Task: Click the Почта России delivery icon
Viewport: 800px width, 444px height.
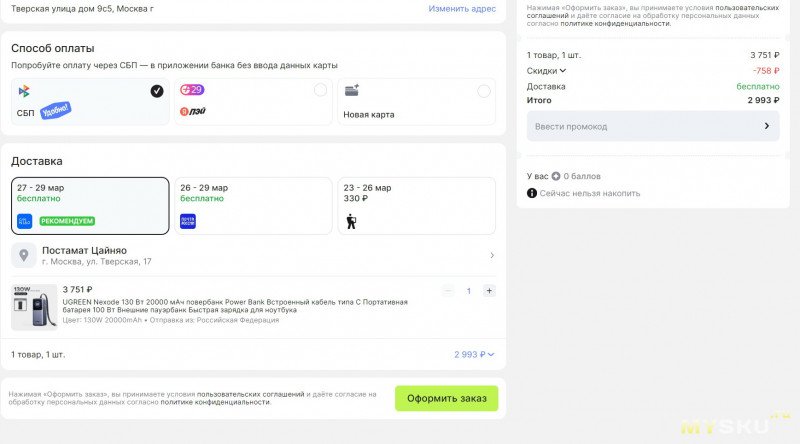Action: pyautogui.click(x=188, y=221)
